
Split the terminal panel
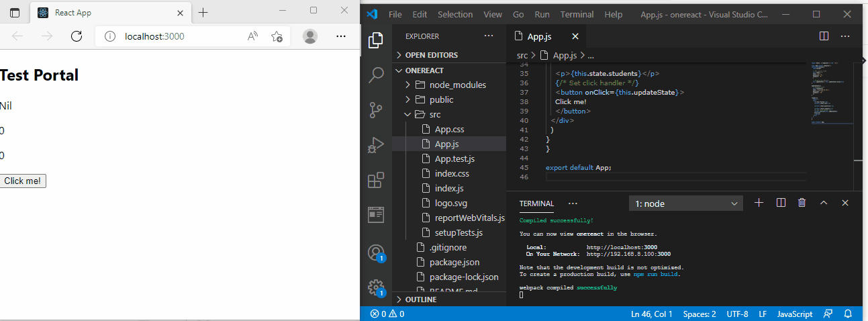781,203
